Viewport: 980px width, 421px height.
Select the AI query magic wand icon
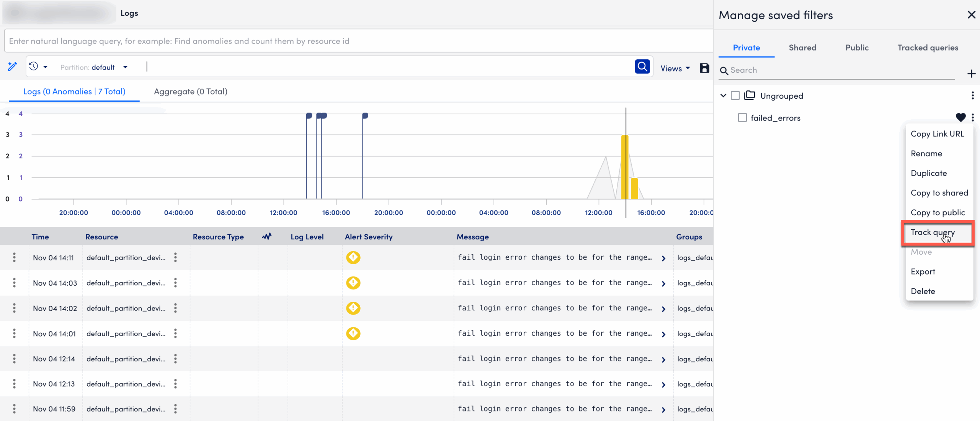point(13,66)
